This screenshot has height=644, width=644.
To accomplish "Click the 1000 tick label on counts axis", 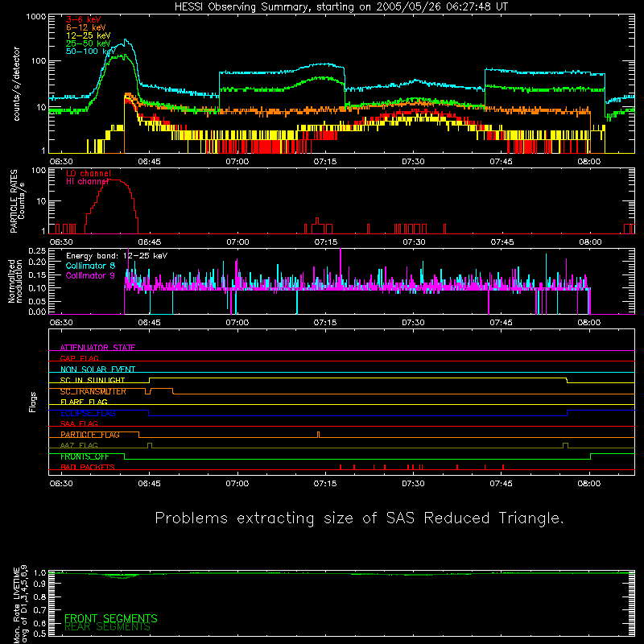I will coord(36,17).
